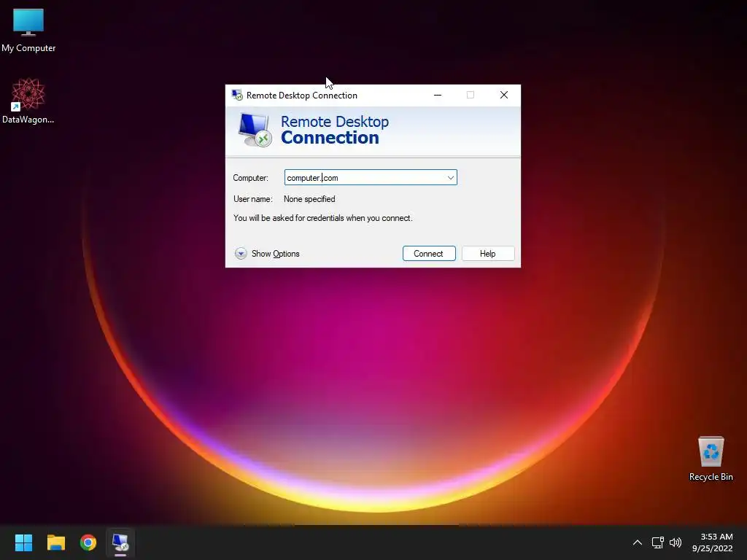
Task: Click the Help button
Action: [488, 253]
